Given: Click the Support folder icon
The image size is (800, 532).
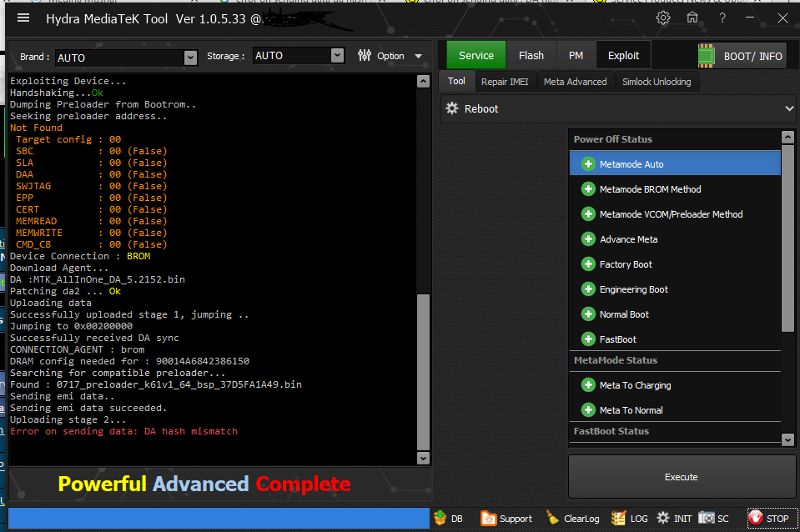Looking at the screenshot, I should click(488, 518).
